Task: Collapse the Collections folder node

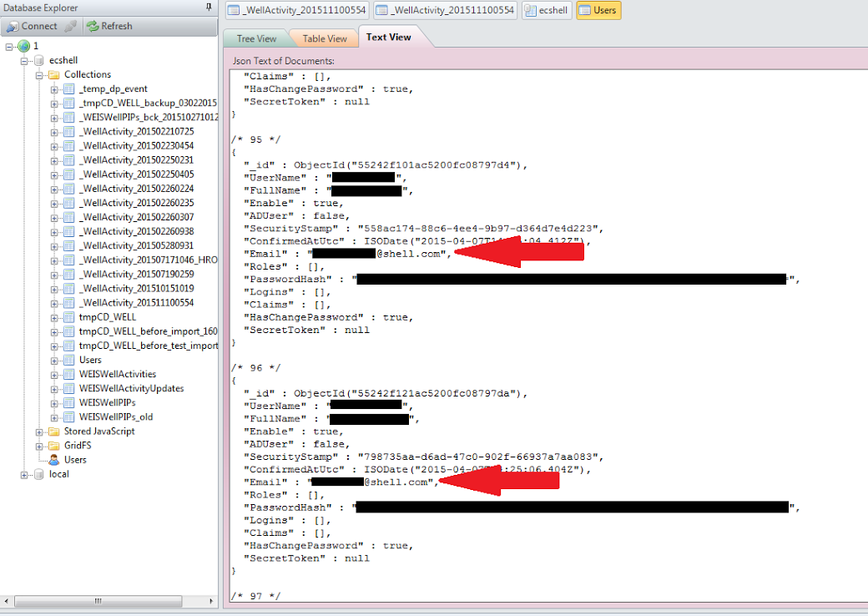Action: 39,74
